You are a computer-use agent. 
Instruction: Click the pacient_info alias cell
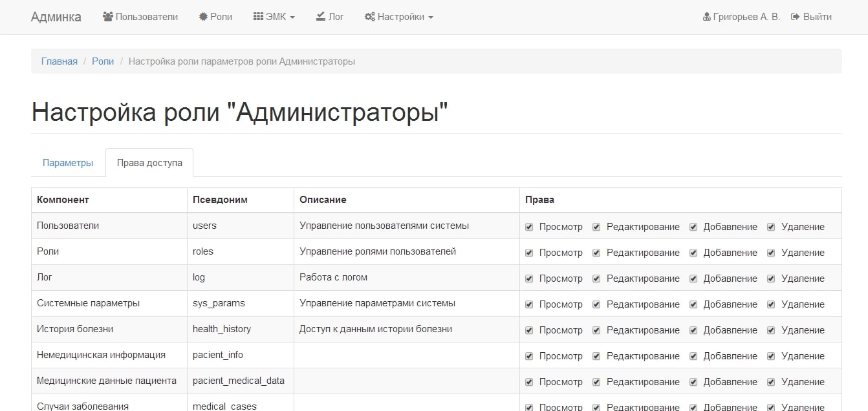click(x=241, y=355)
